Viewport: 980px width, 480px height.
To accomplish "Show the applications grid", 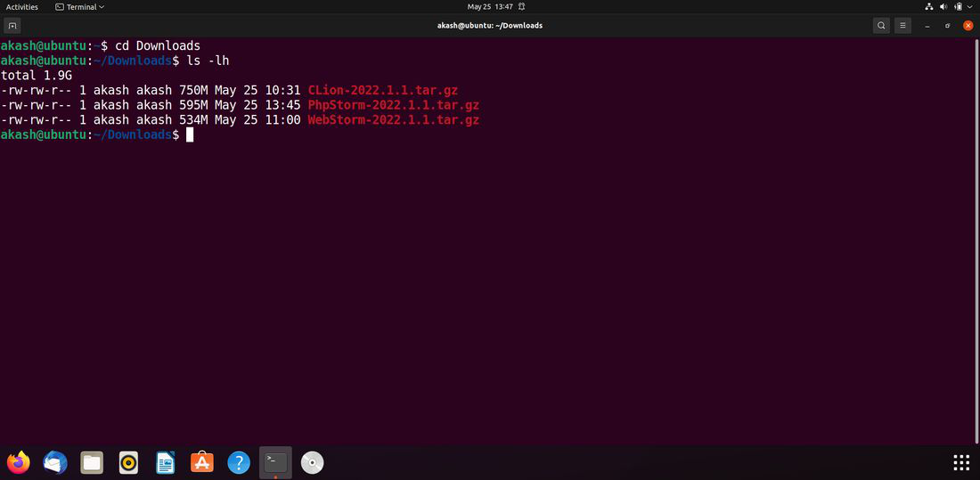I will pyautogui.click(x=961, y=462).
